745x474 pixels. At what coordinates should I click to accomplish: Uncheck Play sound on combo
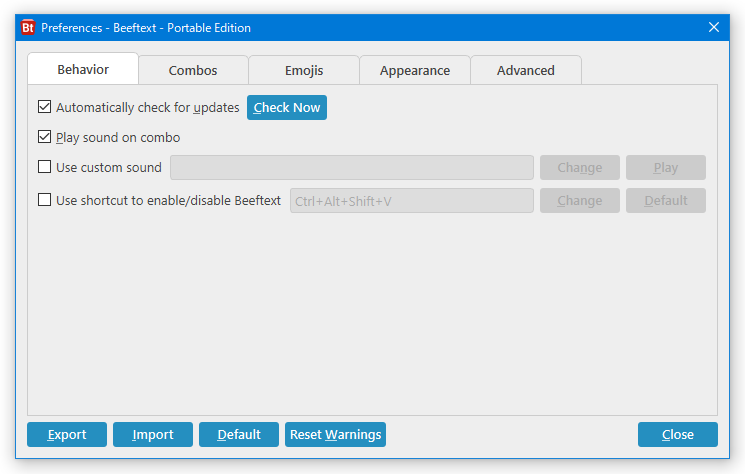click(x=44, y=137)
